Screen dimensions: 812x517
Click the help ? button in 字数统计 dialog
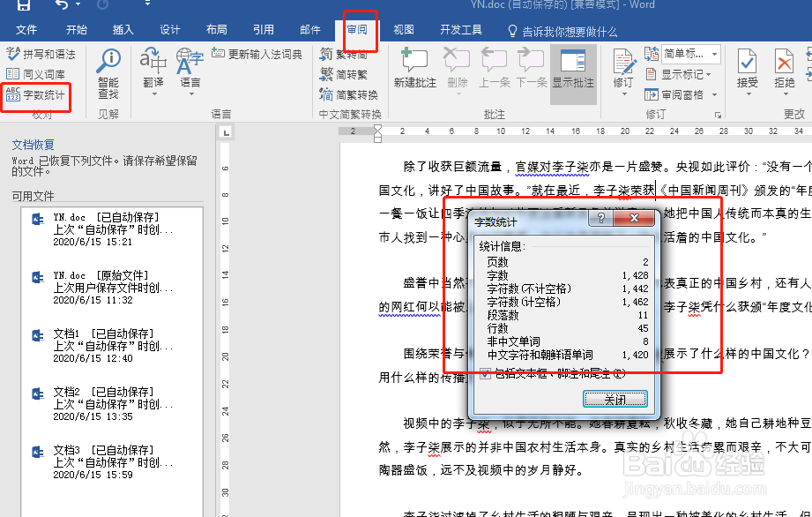click(601, 218)
